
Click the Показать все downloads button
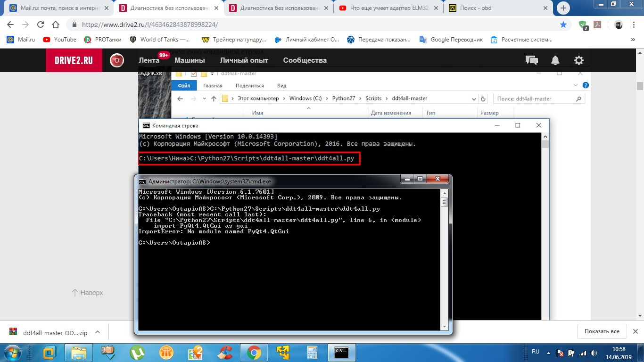coord(602,331)
